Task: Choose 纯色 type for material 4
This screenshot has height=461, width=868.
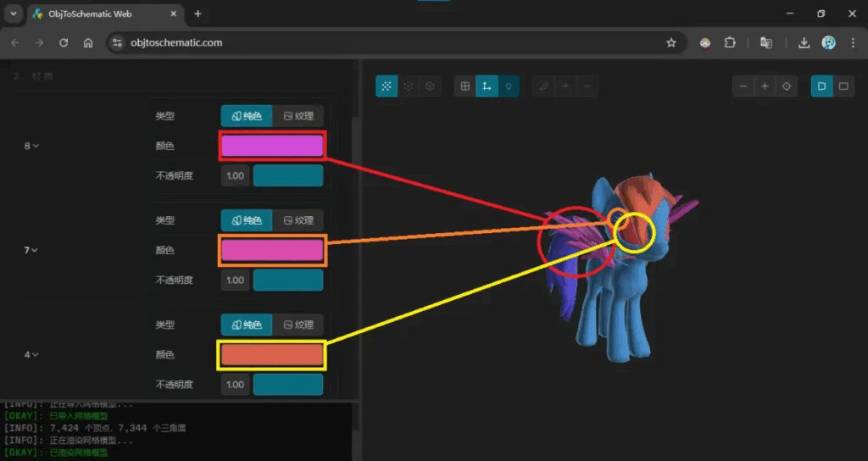Action: [x=247, y=325]
